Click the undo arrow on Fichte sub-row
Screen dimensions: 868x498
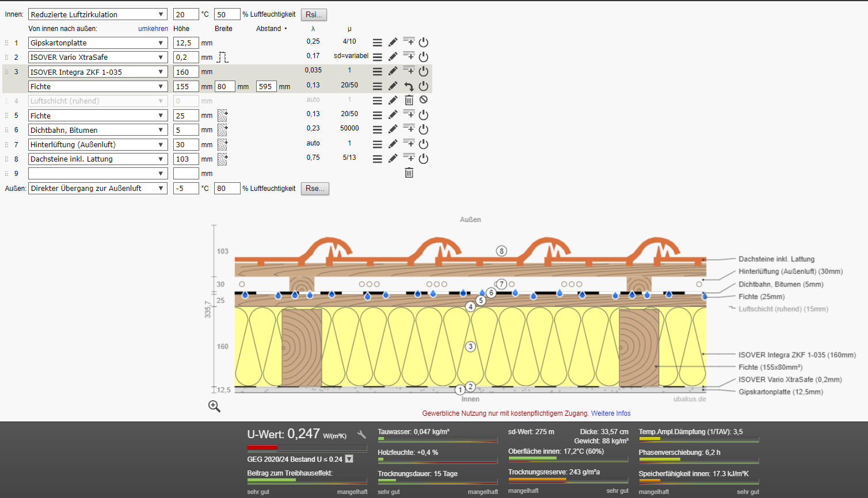click(409, 86)
